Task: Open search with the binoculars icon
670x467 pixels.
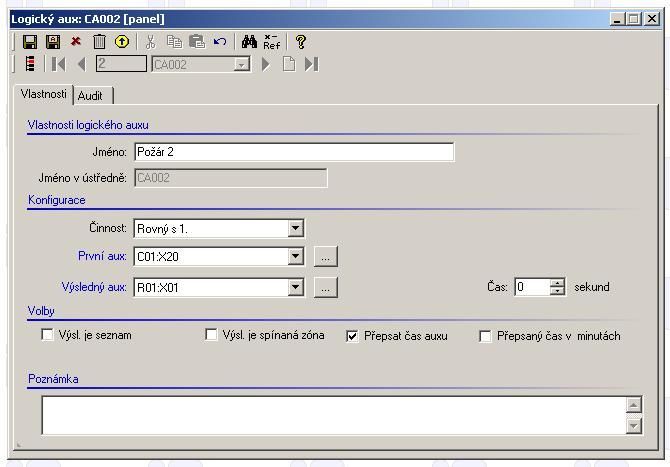Action: pyautogui.click(x=249, y=42)
